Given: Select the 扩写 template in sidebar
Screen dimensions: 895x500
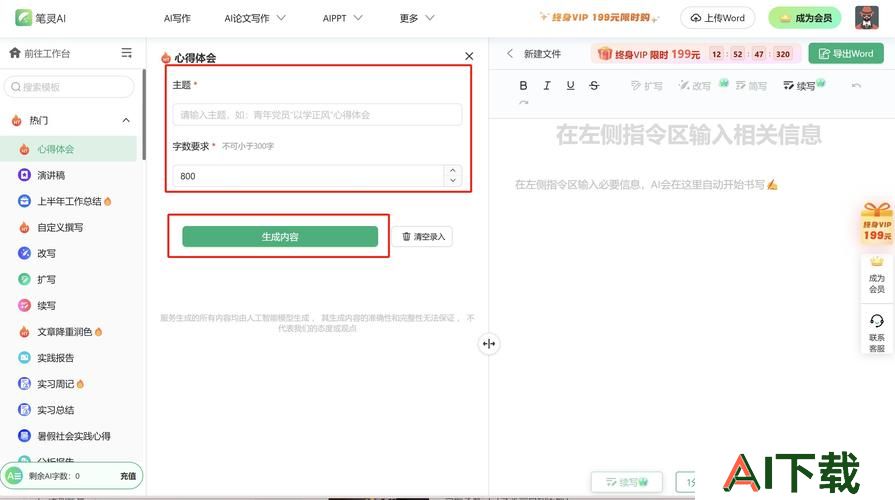Looking at the screenshot, I should (x=68, y=280).
